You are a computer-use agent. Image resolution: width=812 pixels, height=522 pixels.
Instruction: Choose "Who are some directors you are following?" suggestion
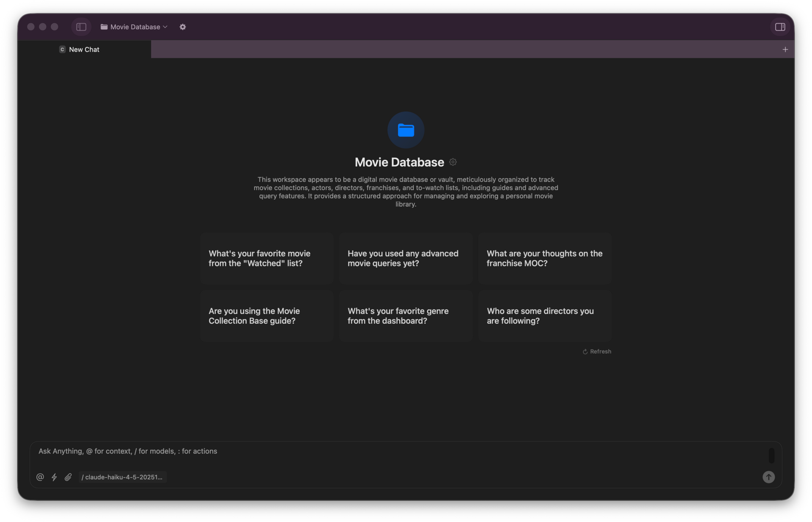coord(545,316)
